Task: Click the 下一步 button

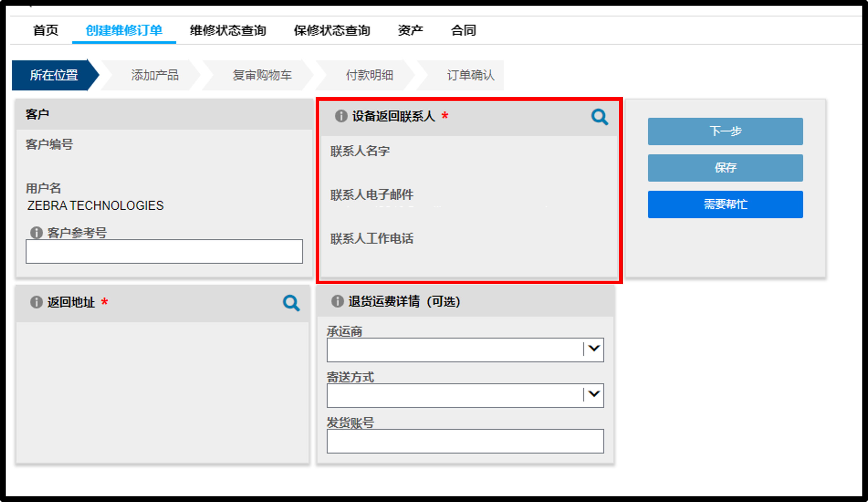Action: coord(725,131)
